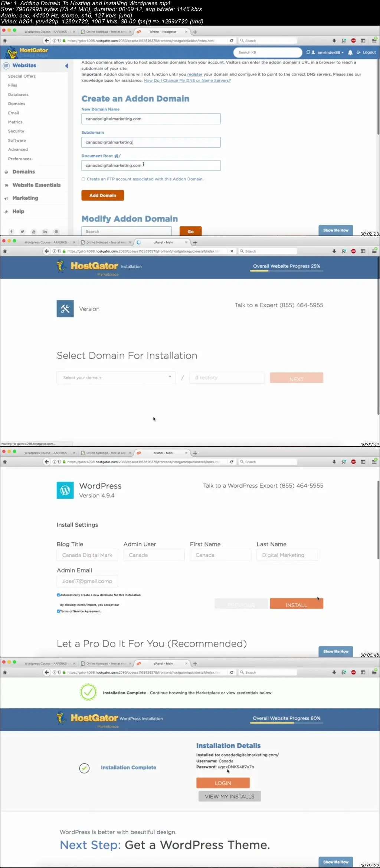This screenshot has width=380, height=868.
Task: Expand the Help sidebar section
Action: [x=18, y=211]
